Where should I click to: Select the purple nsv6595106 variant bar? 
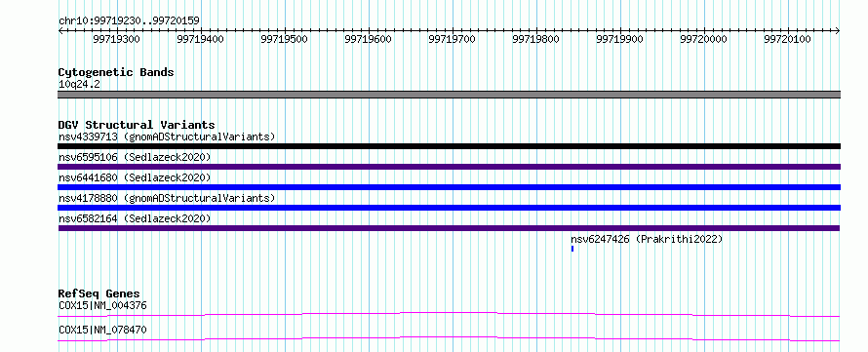(449, 167)
